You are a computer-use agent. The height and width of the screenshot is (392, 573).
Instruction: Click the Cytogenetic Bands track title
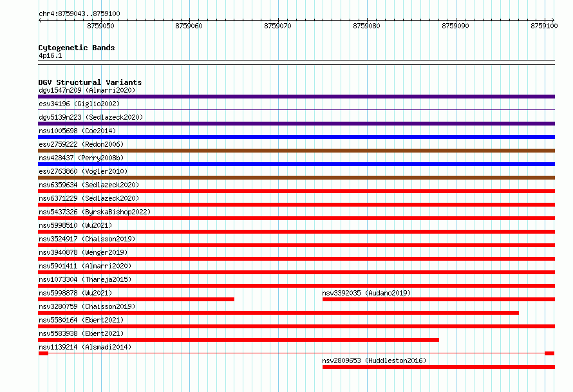tap(77, 48)
